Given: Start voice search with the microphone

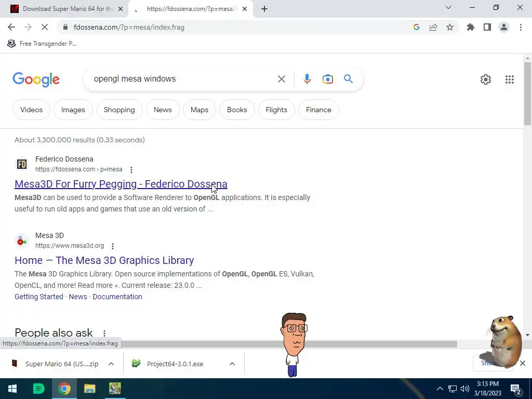Looking at the screenshot, I should point(307,79).
